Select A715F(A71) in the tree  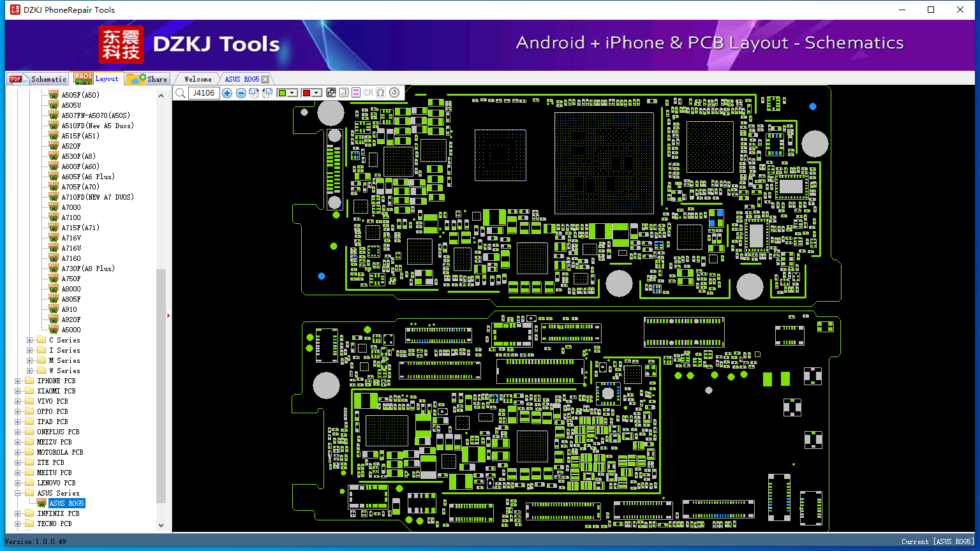[x=80, y=228]
